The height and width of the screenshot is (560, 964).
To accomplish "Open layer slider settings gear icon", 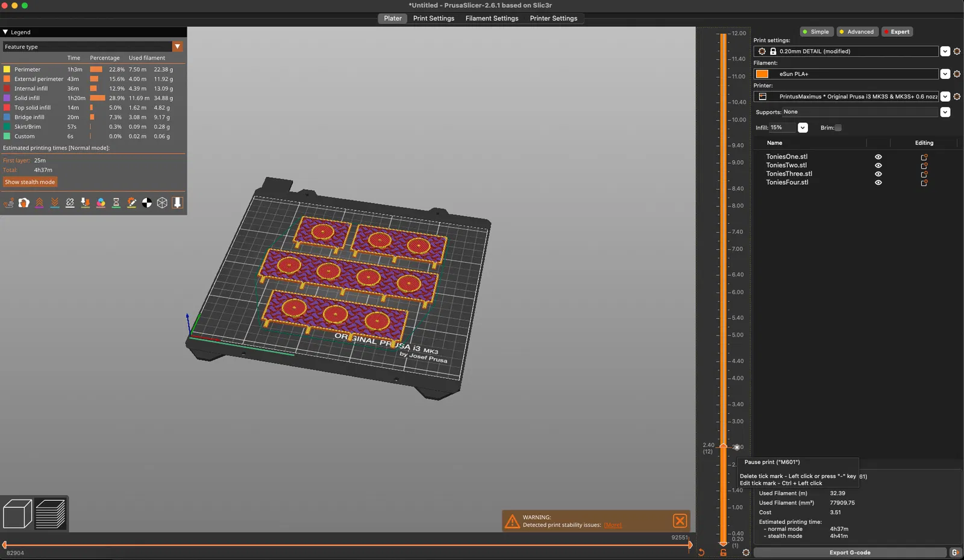I will pos(746,552).
